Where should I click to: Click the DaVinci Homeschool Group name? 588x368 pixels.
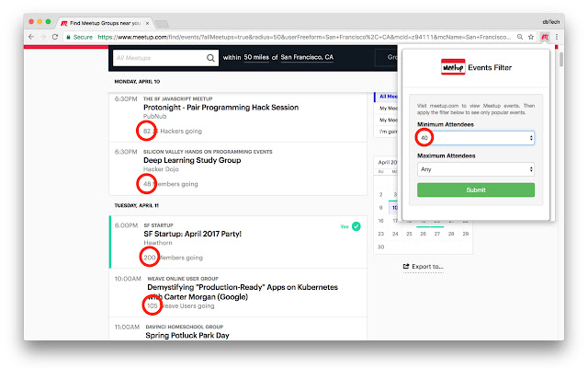(x=184, y=327)
